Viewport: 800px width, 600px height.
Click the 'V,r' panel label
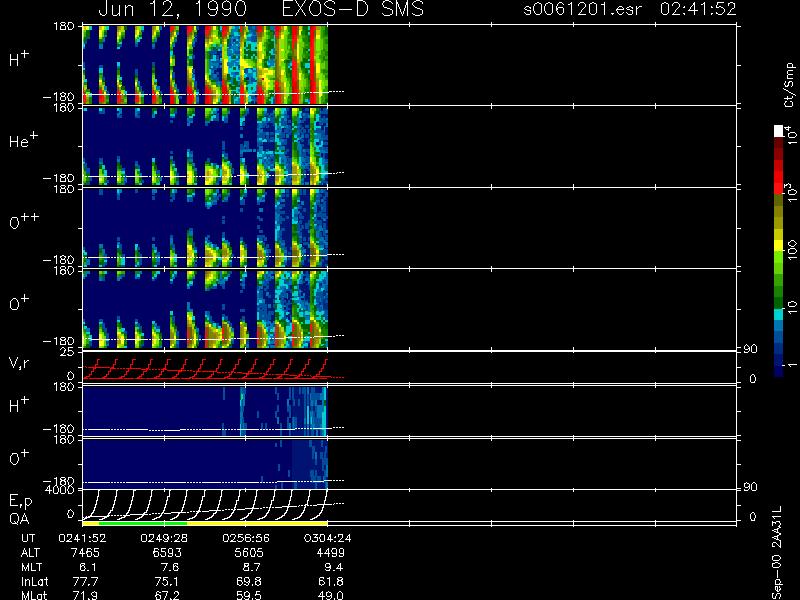19,363
